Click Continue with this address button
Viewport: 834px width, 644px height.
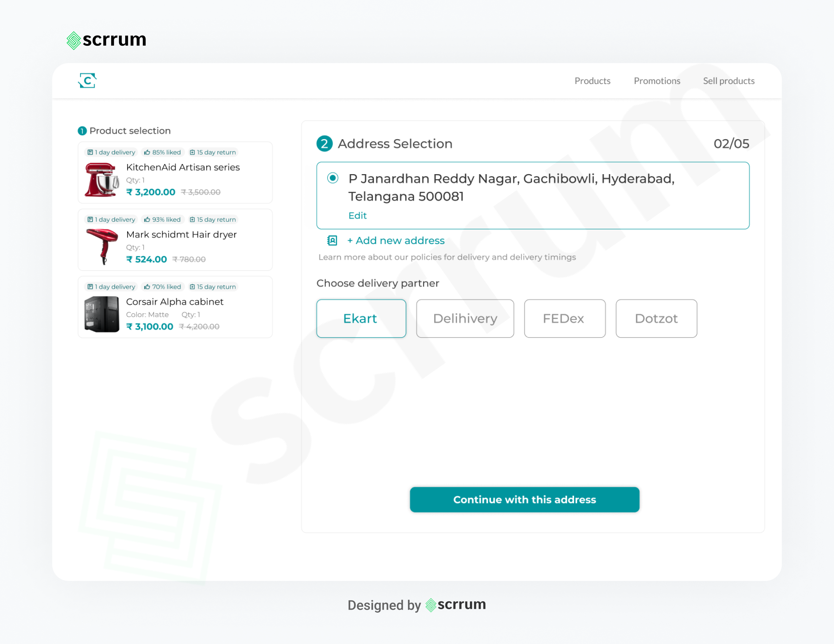tap(524, 499)
